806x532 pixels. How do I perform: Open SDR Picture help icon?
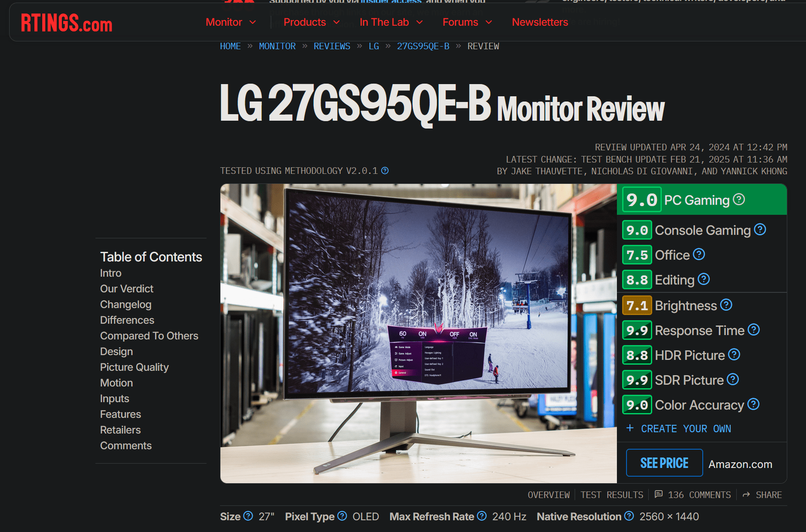tap(733, 379)
